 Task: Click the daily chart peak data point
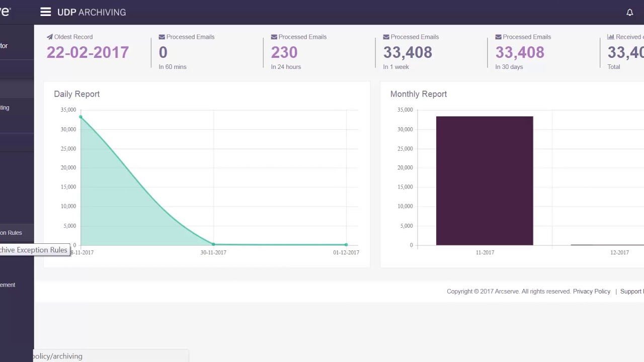coord(80,117)
